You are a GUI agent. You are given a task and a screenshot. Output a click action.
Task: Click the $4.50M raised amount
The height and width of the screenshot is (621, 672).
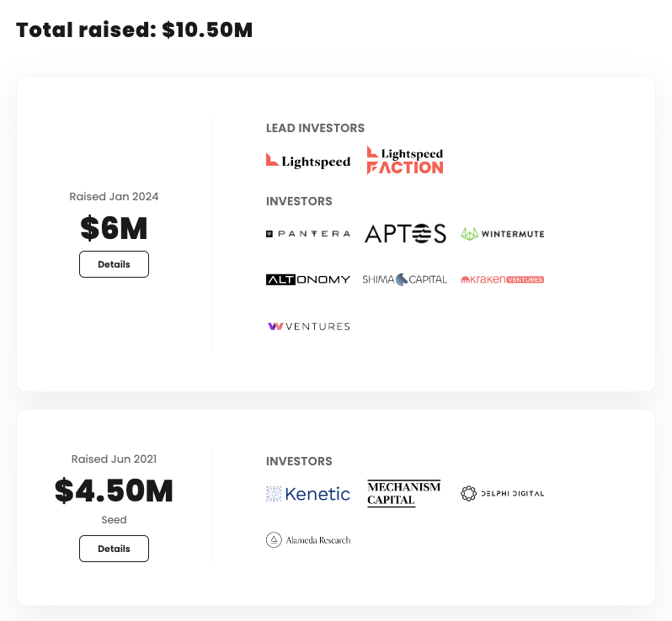[x=114, y=491]
